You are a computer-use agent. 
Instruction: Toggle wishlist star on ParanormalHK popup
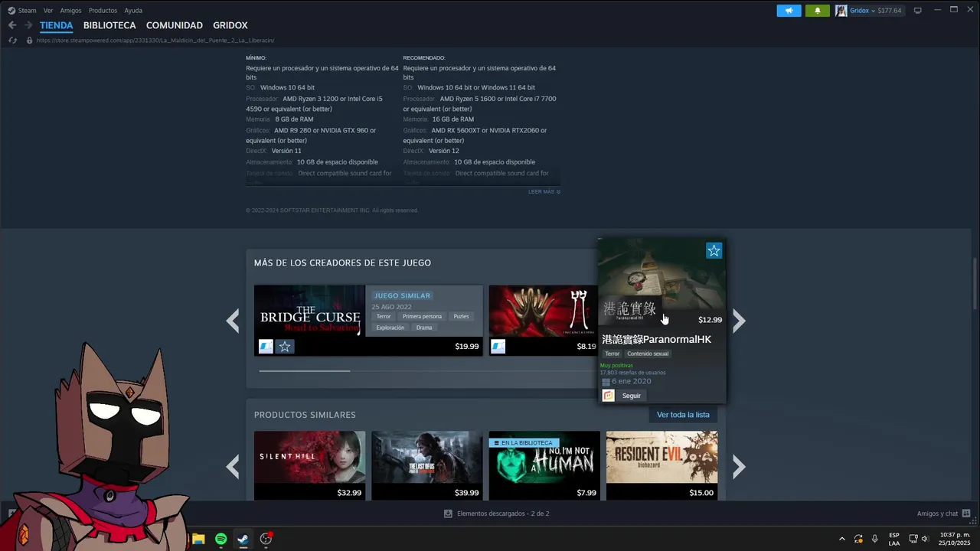[x=714, y=251]
